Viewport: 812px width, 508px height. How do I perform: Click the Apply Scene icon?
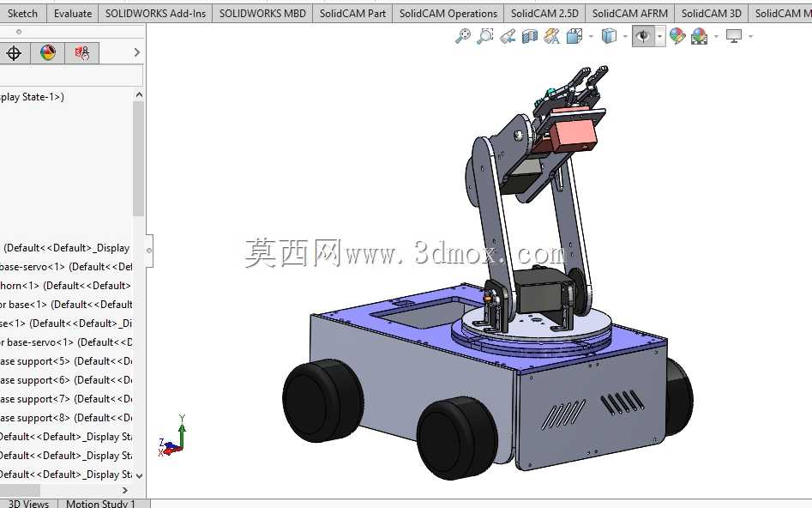(x=699, y=36)
